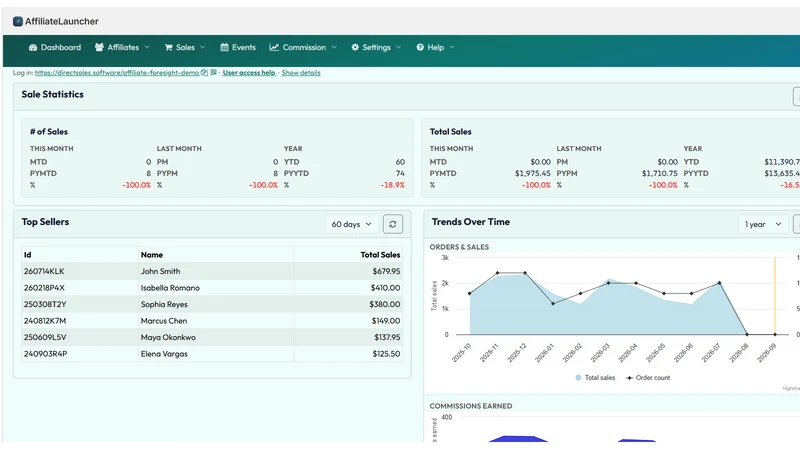Click the 2026-01 order count data point
This screenshot has width=800, height=450.
pos(553,304)
